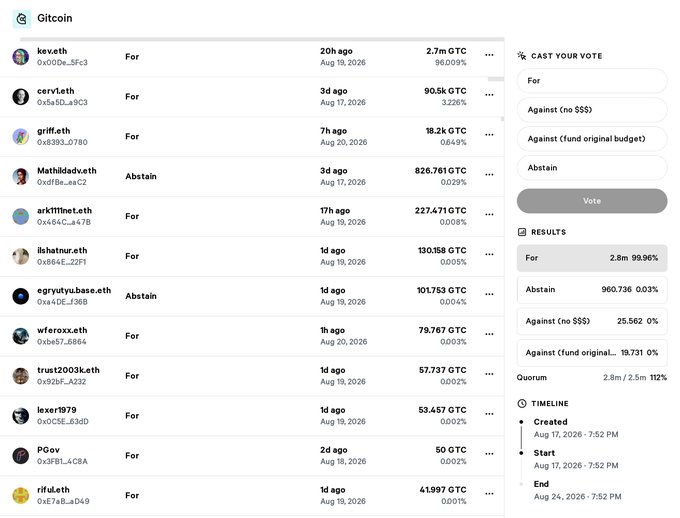Open PGov voter profile link

(49, 450)
